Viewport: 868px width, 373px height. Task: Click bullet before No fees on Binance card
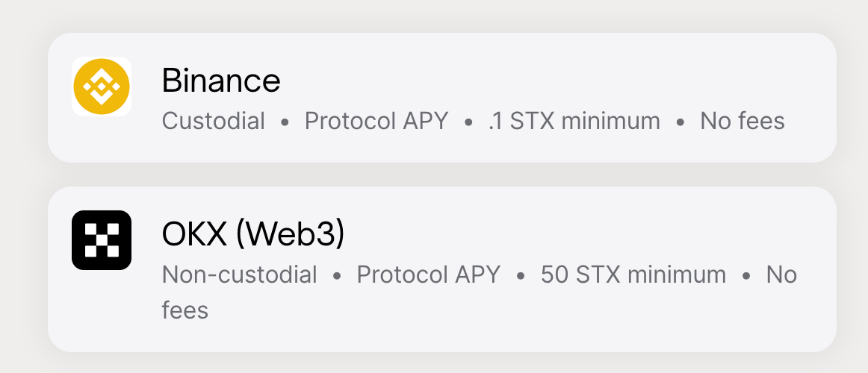pos(680,122)
